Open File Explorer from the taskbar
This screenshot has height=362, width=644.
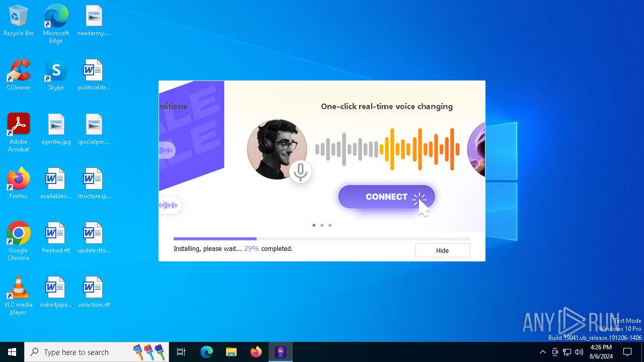tap(231, 352)
